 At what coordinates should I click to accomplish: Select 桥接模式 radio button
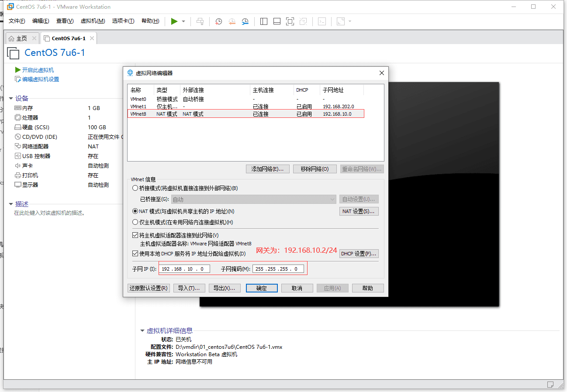click(135, 188)
